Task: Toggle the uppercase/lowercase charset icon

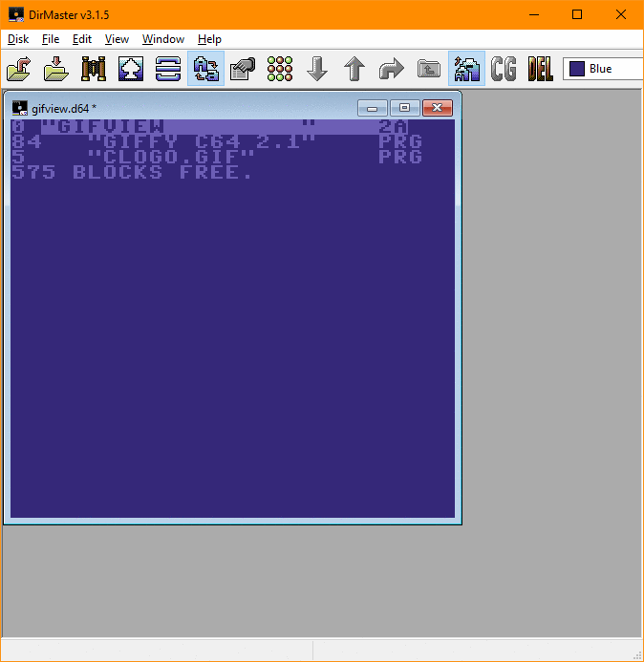Action: click(x=205, y=69)
